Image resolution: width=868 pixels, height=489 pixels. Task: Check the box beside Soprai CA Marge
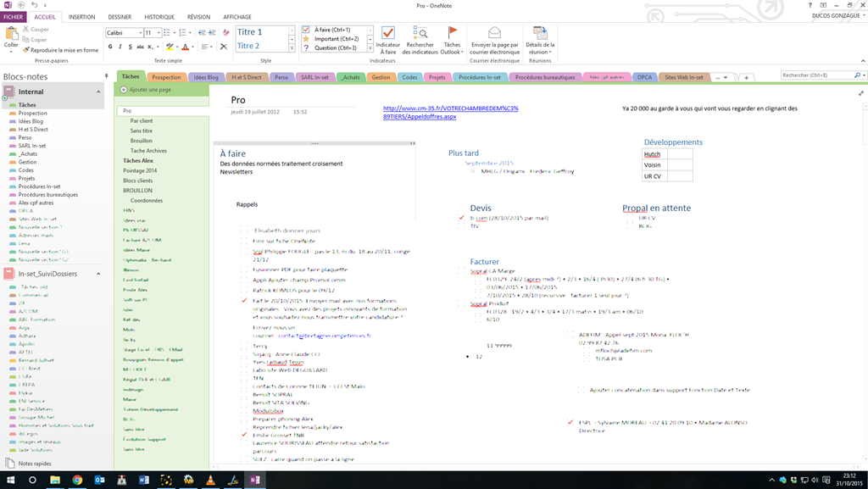[461, 271]
